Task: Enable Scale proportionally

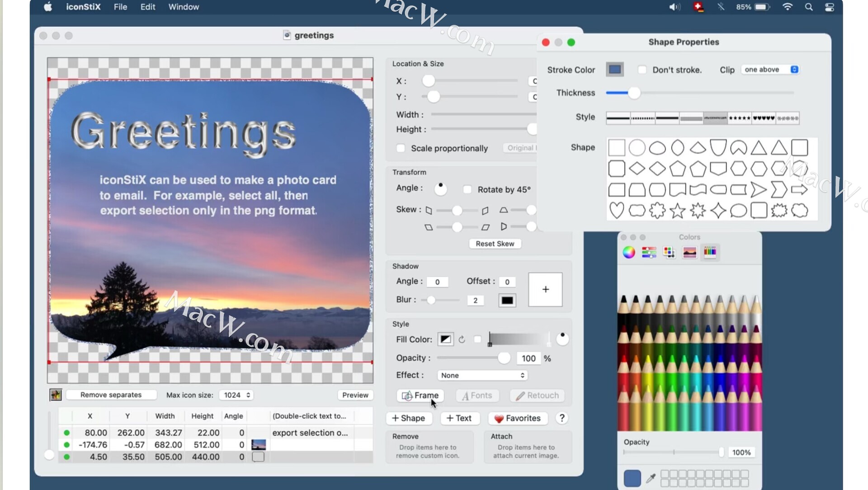Action: tap(401, 148)
